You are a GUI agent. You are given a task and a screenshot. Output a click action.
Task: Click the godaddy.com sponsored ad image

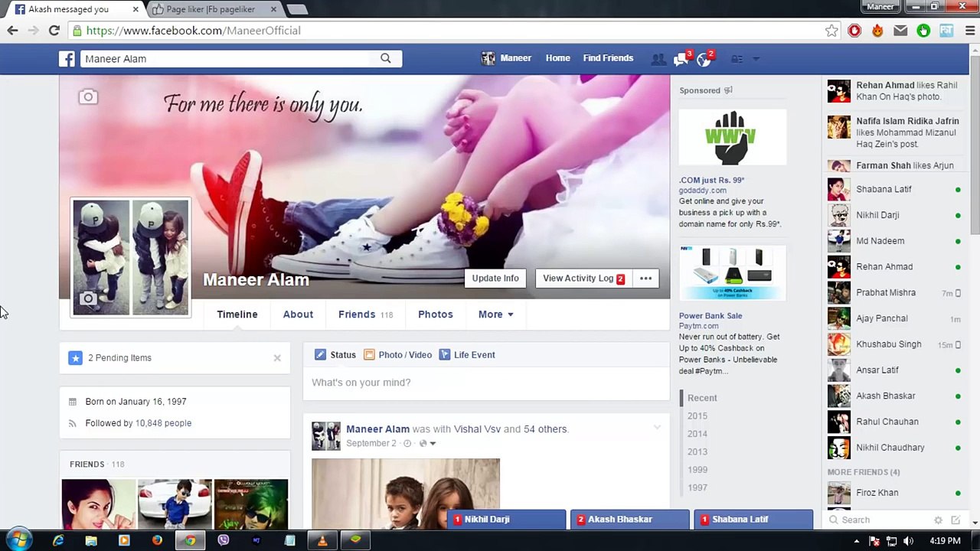point(732,137)
